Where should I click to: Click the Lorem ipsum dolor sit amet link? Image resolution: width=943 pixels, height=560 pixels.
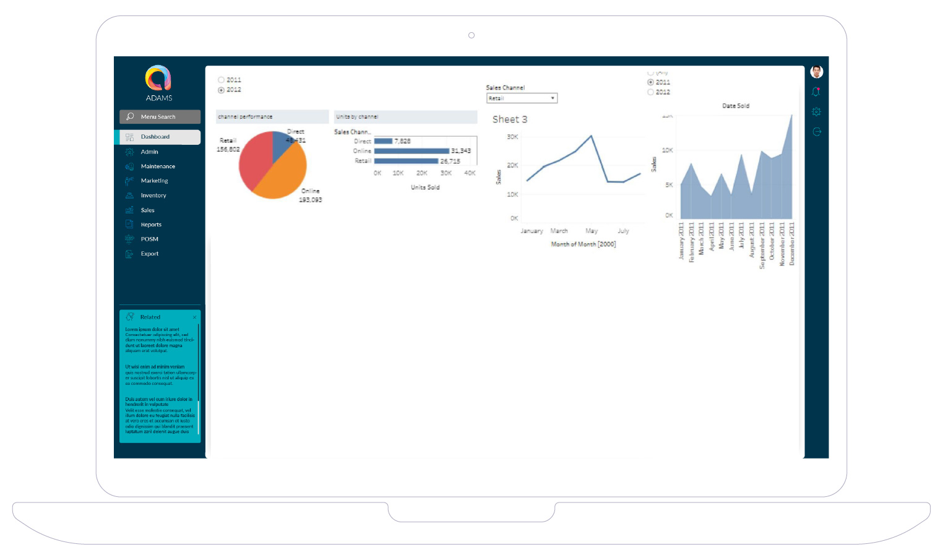pos(152,329)
